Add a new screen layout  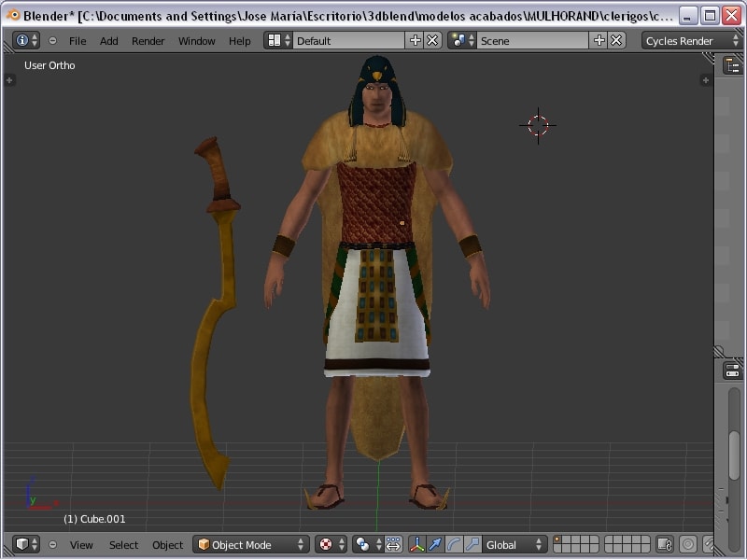(x=415, y=40)
